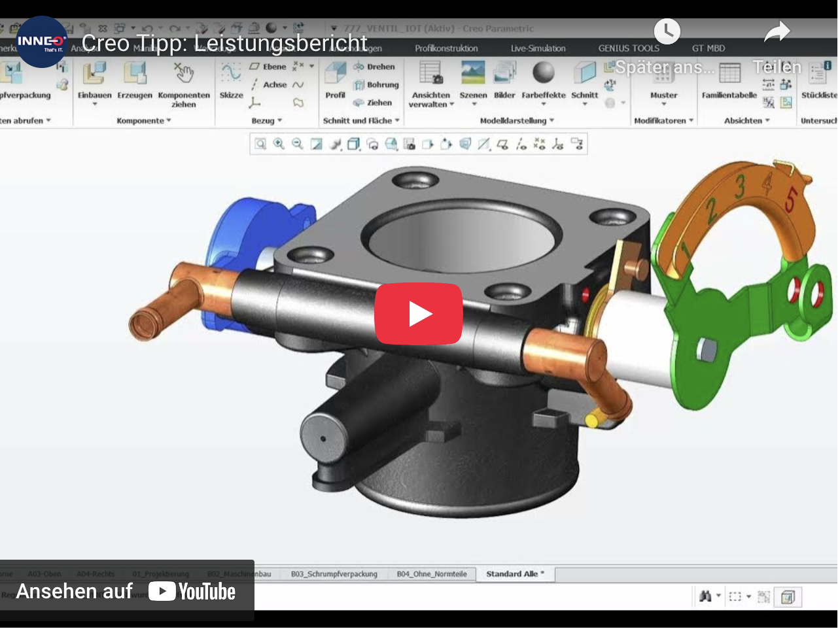Click the Bilder images icon
This screenshot has width=840, height=629.
pyautogui.click(x=504, y=73)
